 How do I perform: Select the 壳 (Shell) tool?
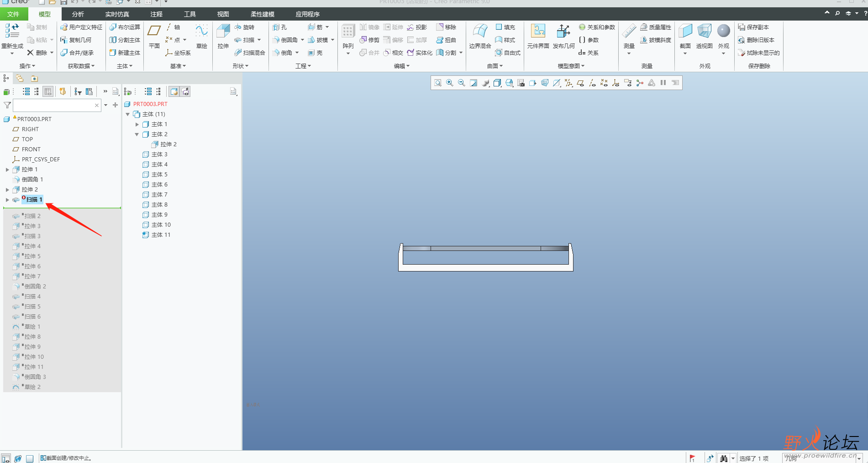click(x=315, y=53)
